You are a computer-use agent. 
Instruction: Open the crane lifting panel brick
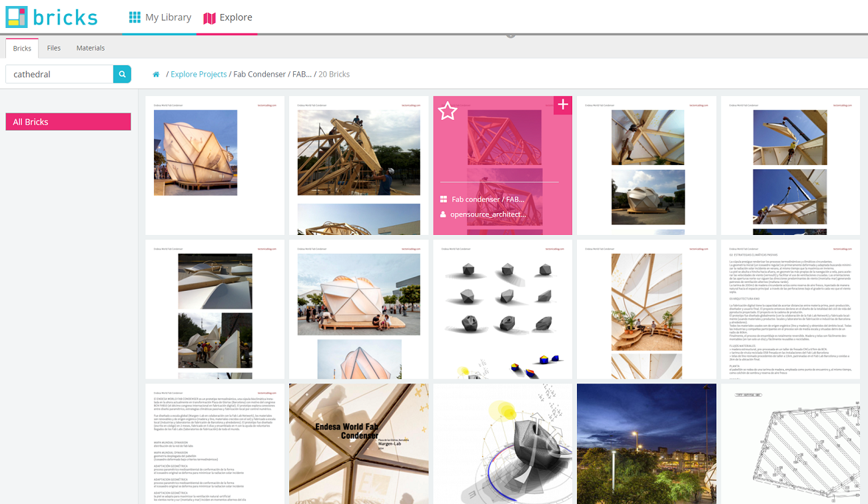(791, 165)
